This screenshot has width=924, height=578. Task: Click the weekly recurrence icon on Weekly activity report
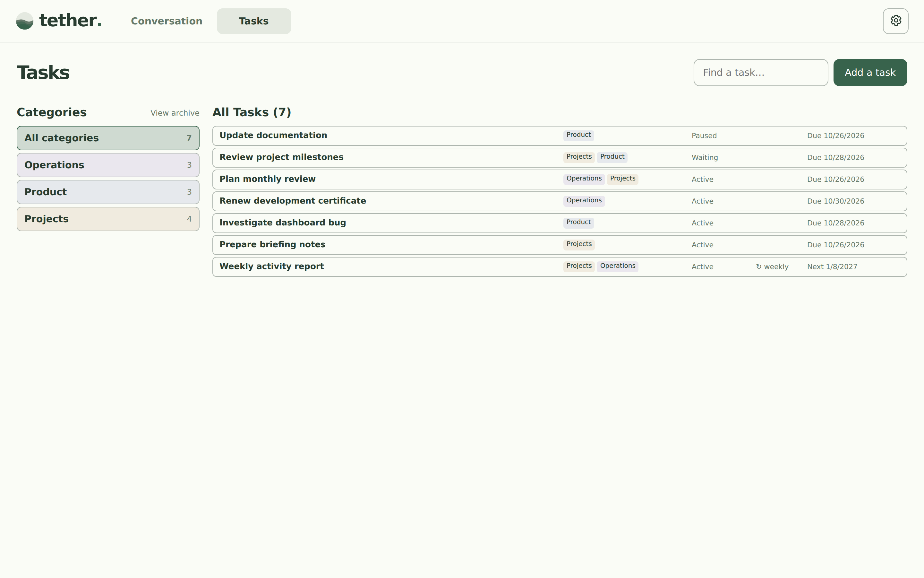(x=758, y=267)
